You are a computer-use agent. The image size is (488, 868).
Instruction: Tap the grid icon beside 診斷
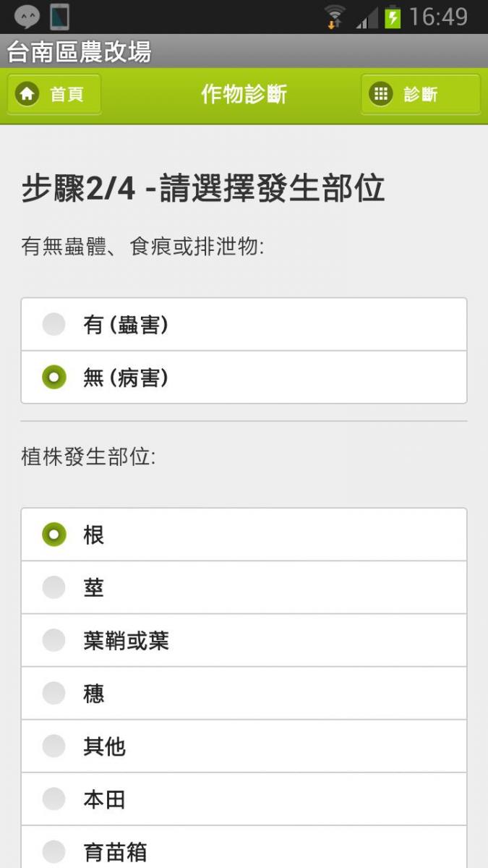(380, 94)
